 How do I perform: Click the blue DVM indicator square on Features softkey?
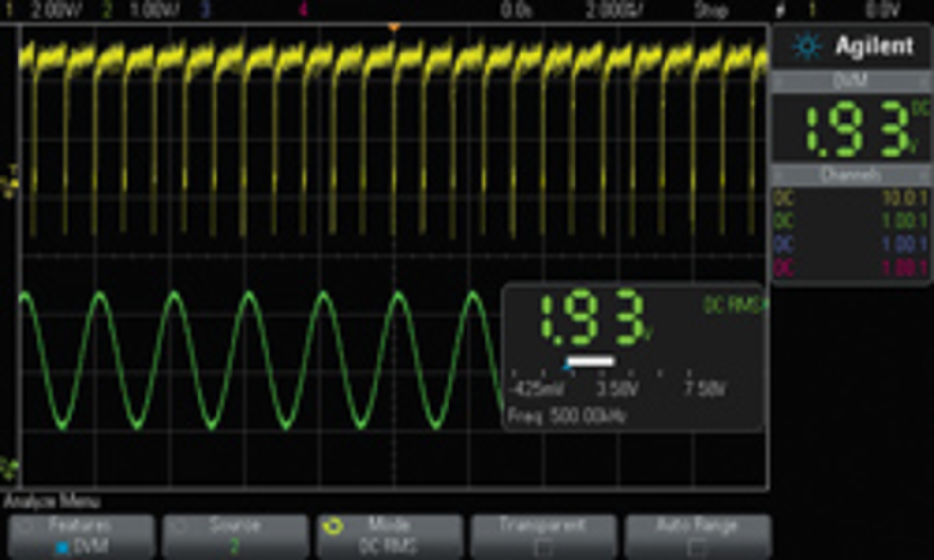[x=62, y=548]
